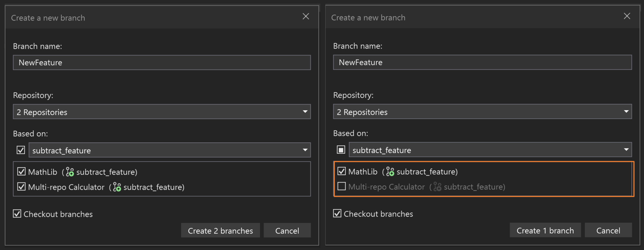Toggle the indeterminate Based on checkbox
This screenshot has width=644, height=250.
point(341,150)
